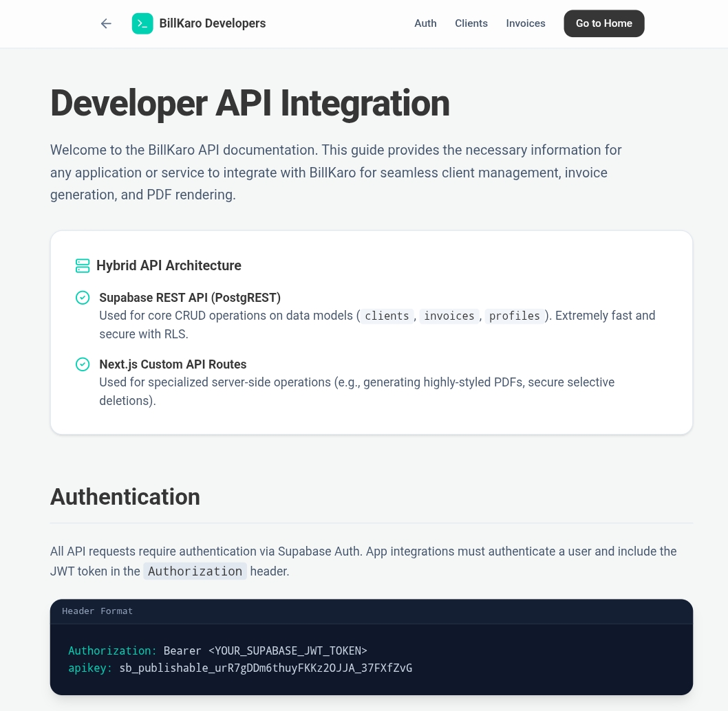Click the 'clients' inline code chip
Viewport: 728px width, 711px height.
pos(387,316)
